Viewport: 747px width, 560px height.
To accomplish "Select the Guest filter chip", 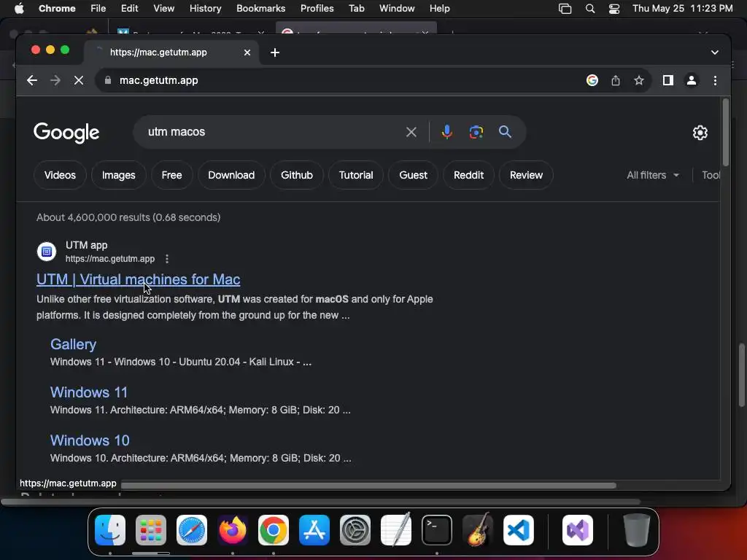I will point(413,175).
